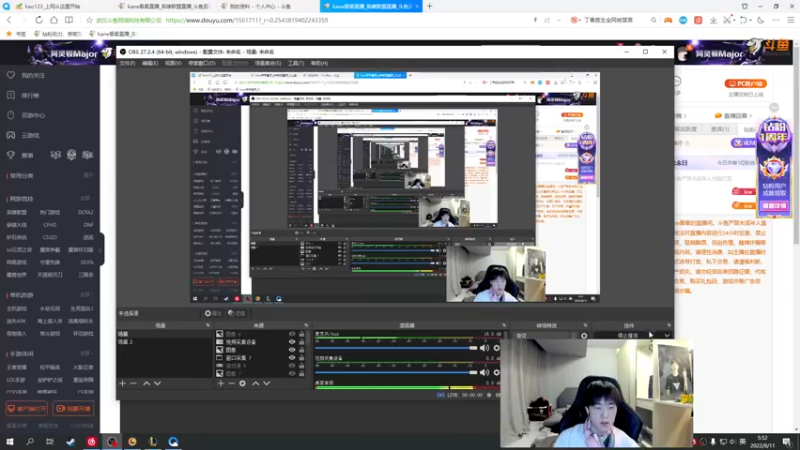Move scene down with the down arrow in Scenes panel
The width and height of the screenshot is (800, 450).
[x=158, y=383]
